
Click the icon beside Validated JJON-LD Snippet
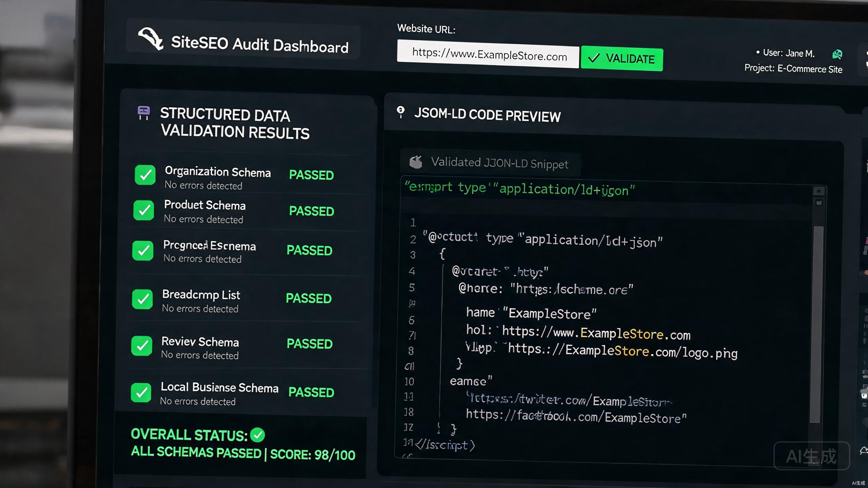[416, 162]
